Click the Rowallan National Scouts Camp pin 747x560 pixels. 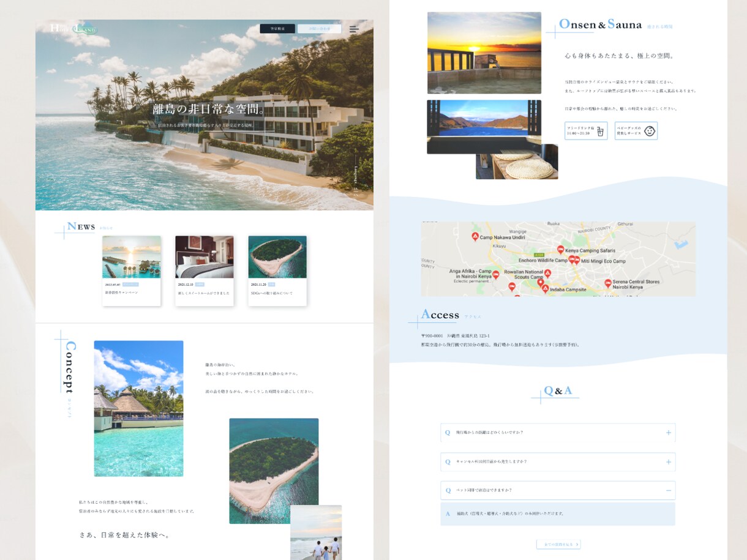[548, 274]
